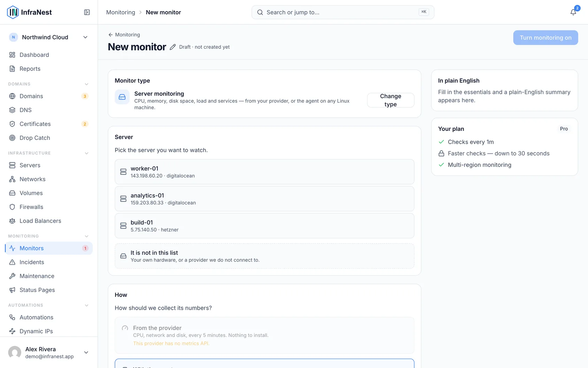Collapse the Automations sidebar section

click(87, 305)
